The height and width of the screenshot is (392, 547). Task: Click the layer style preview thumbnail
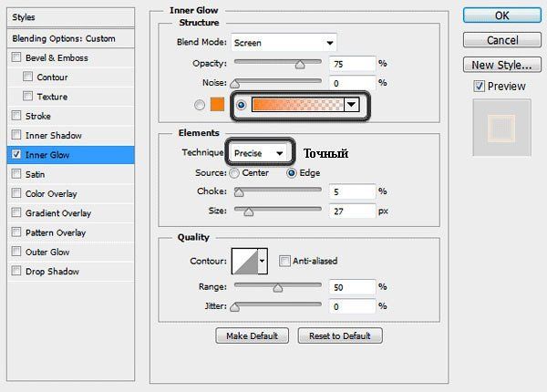click(x=501, y=128)
